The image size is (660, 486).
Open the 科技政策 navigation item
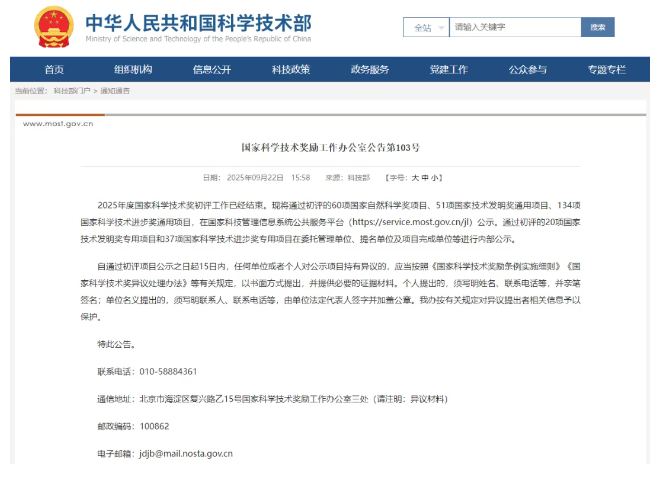(291, 69)
